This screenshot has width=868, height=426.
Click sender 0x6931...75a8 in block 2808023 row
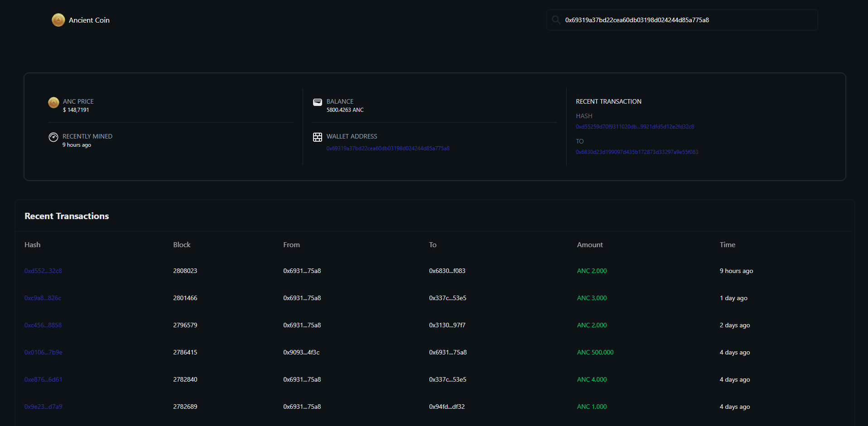pos(302,271)
